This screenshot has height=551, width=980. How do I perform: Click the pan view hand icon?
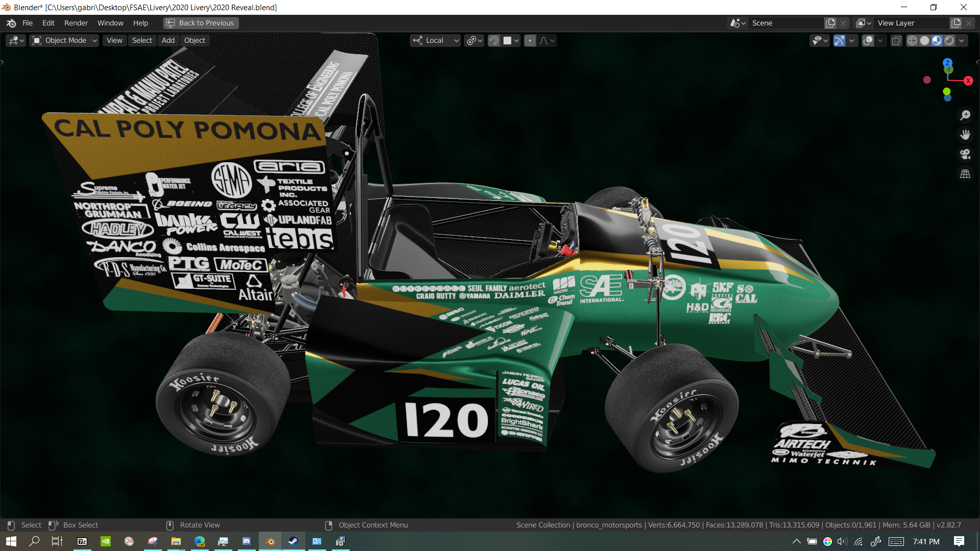[x=965, y=135]
